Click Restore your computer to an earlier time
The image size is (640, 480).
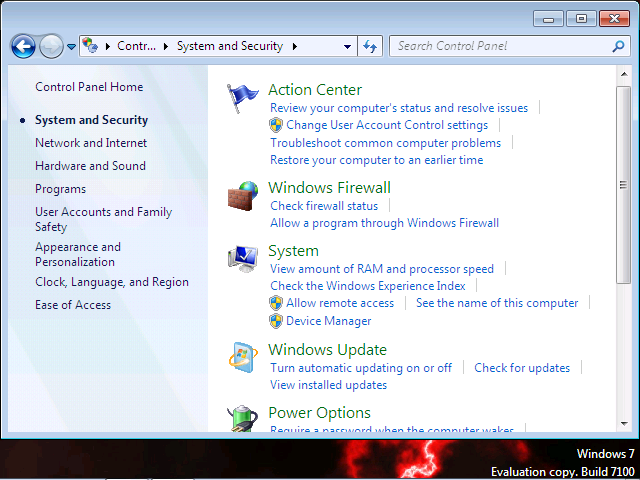pos(376,160)
